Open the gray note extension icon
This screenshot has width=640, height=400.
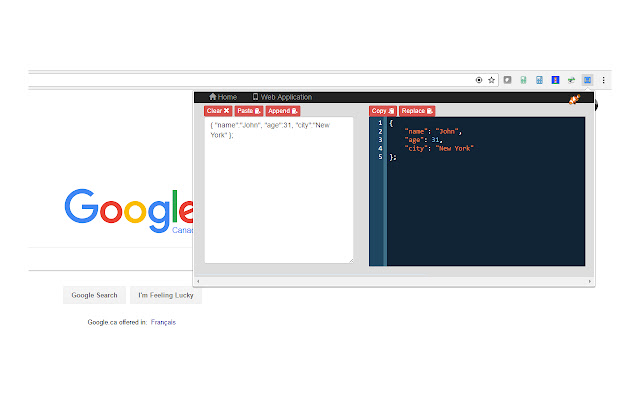click(507, 80)
